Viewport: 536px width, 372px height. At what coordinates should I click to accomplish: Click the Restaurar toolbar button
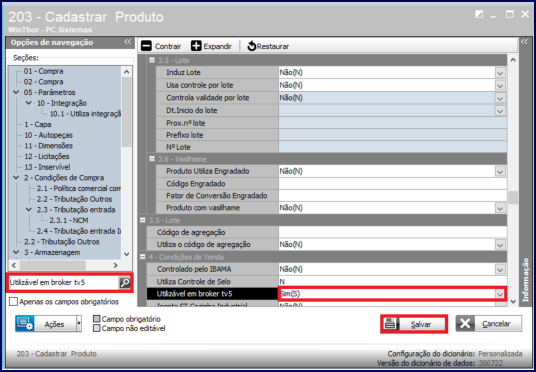[268, 46]
